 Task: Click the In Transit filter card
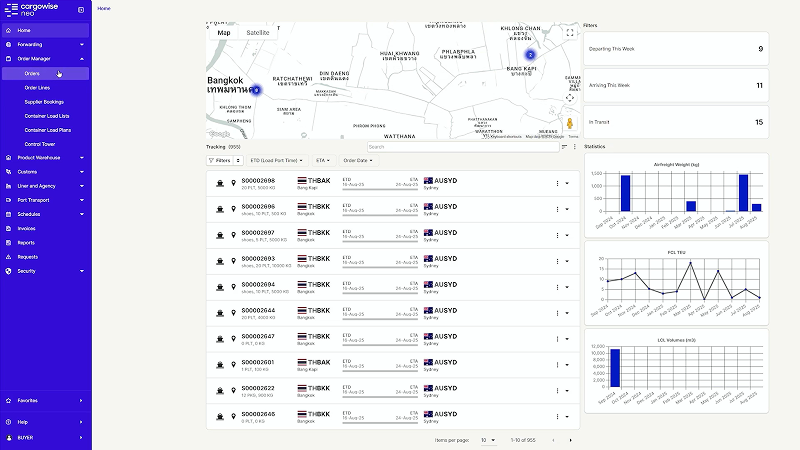pos(676,122)
